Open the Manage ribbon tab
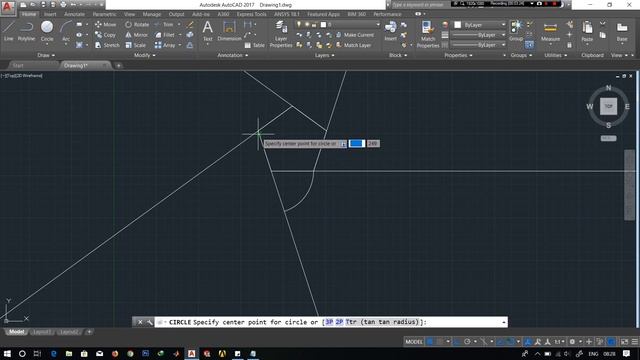 point(152,14)
